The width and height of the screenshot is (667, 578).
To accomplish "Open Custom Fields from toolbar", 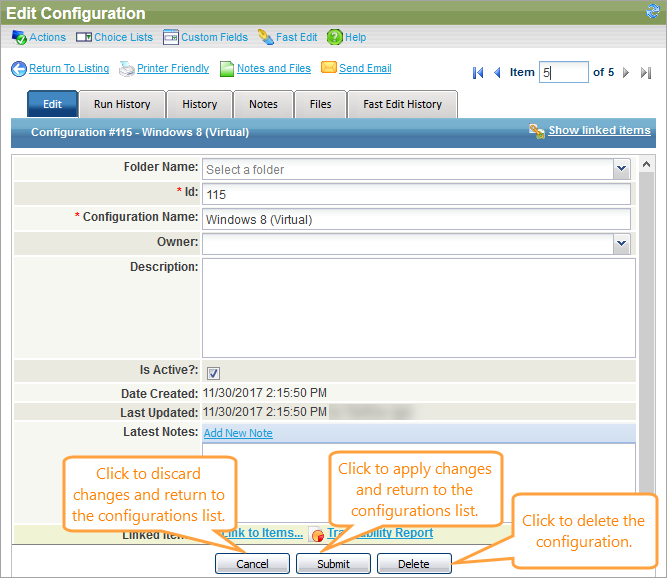I will coord(170,37).
